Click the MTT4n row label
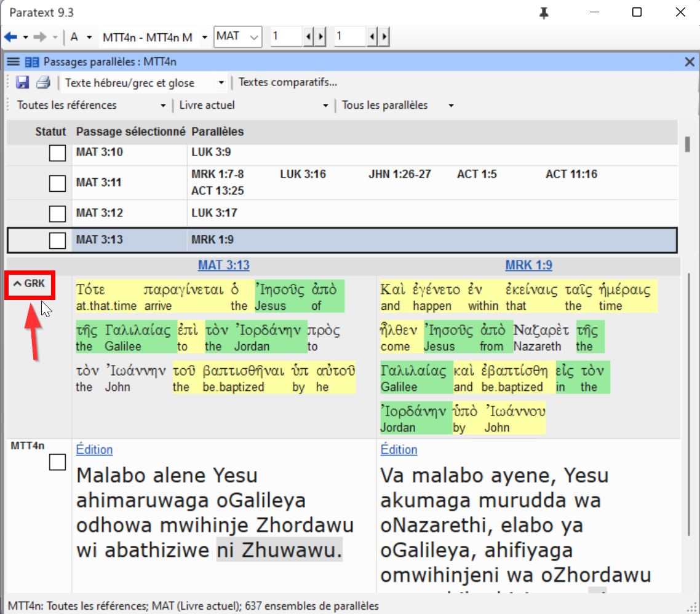 pyautogui.click(x=27, y=446)
